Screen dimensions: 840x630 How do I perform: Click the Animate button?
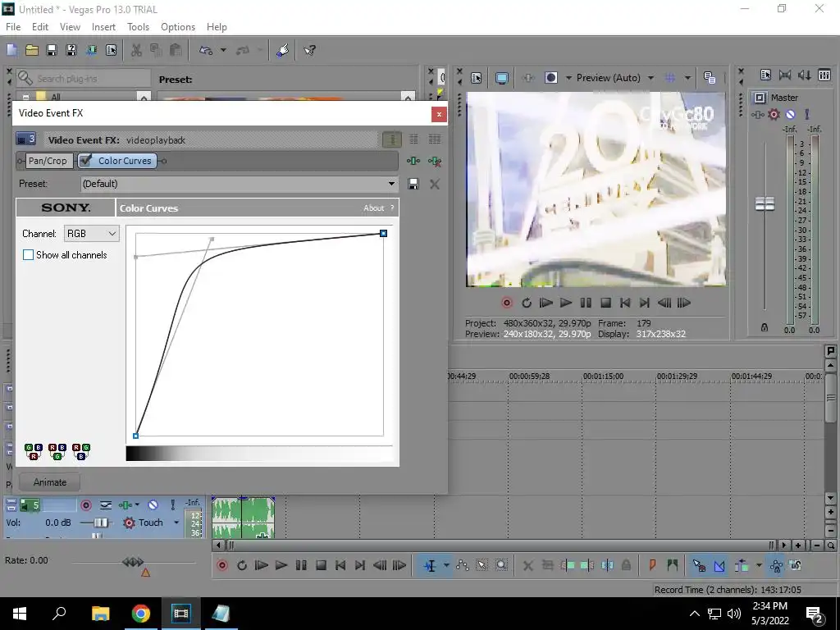coord(50,482)
